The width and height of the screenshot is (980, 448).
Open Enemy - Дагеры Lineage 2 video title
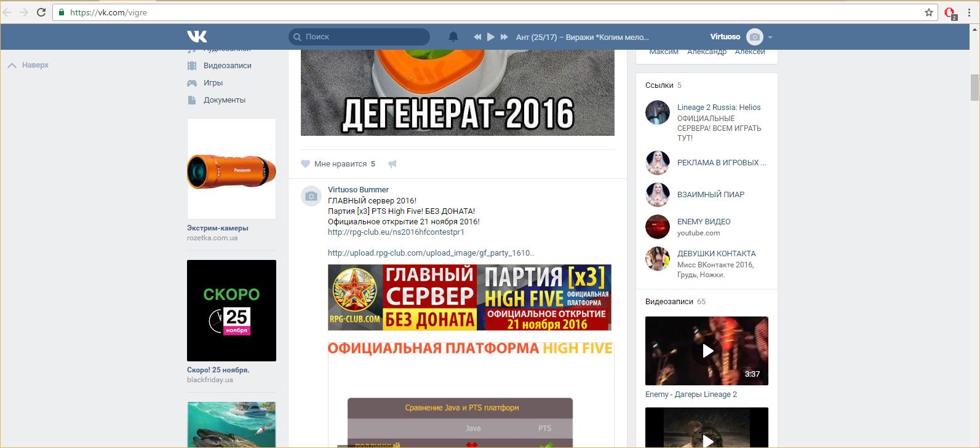click(x=691, y=395)
